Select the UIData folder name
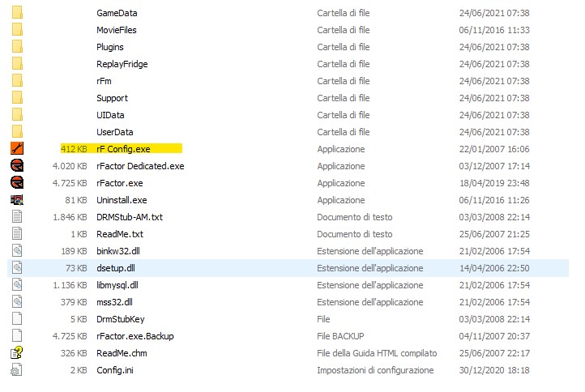Screen dimensions: 585x392 click(x=110, y=115)
